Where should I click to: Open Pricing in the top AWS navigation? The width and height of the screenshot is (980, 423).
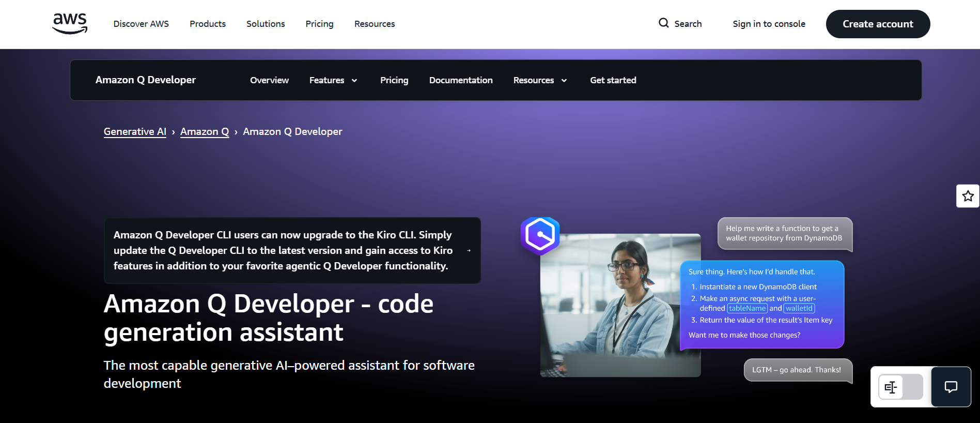click(x=319, y=24)
